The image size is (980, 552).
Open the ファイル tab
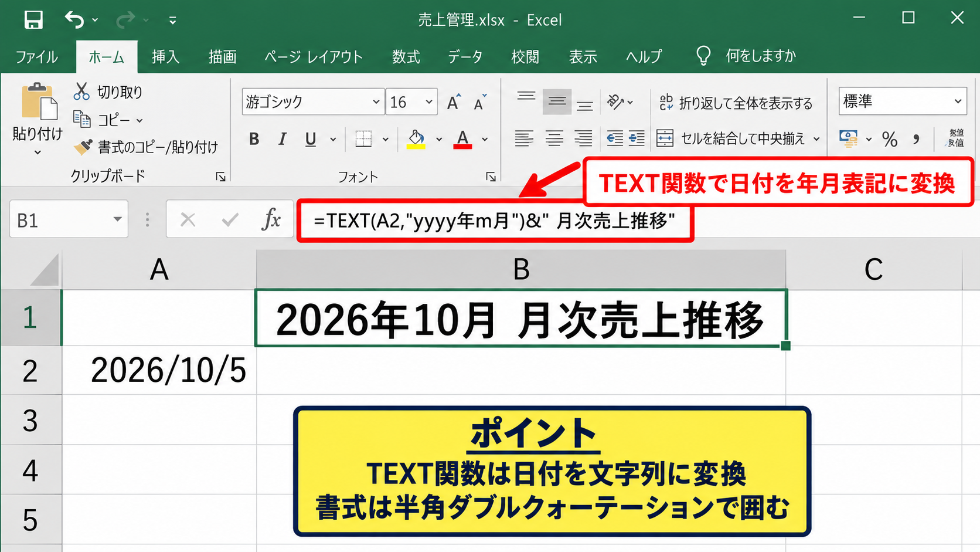[36, 57]
